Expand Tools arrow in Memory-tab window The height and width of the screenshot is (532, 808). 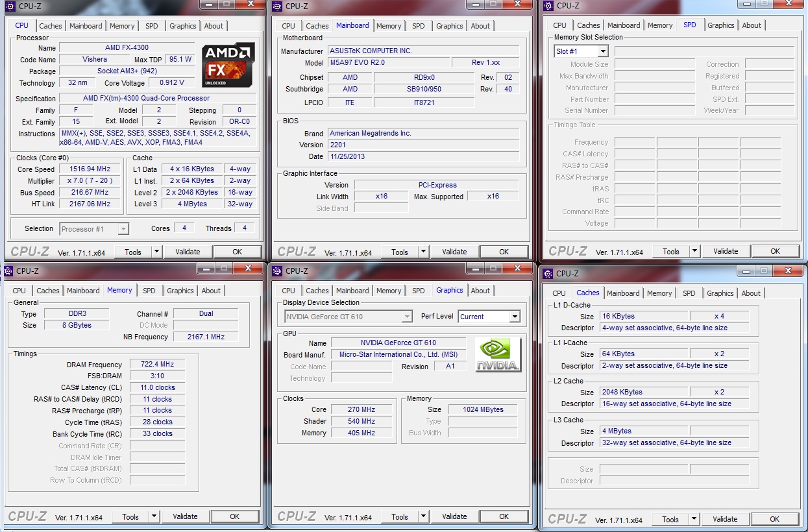(154, 516)
